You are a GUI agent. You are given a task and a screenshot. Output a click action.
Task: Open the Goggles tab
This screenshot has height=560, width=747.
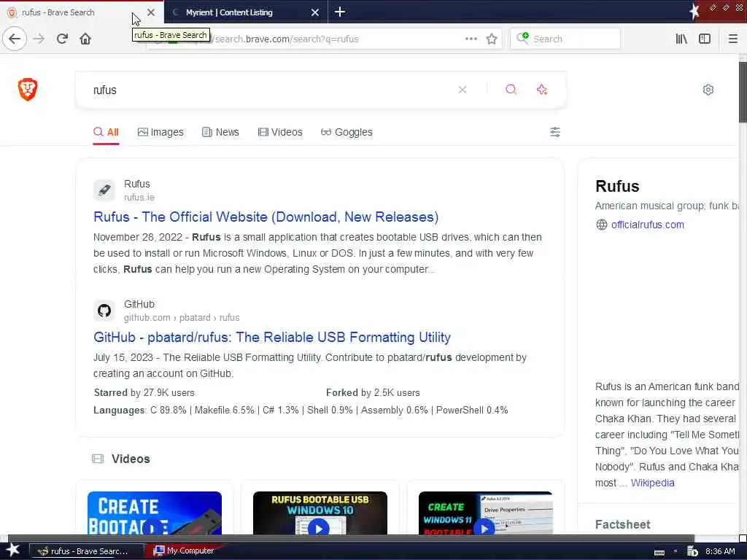click(x=347, y=132)
